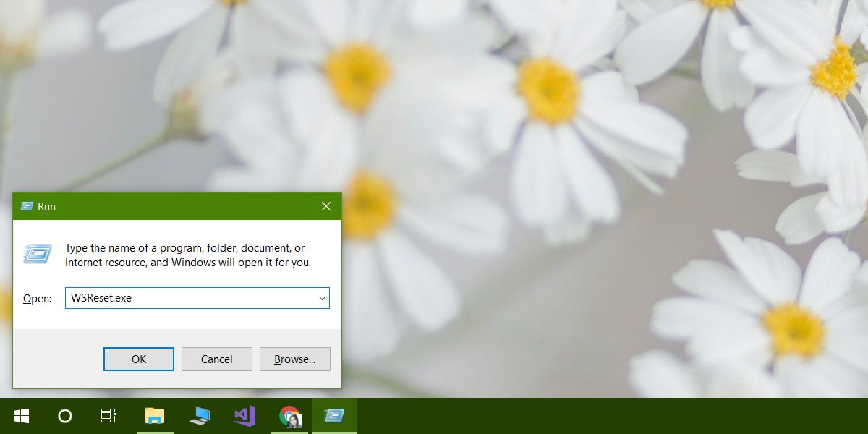
Task: Open the Windows Start menu
Action: pos(22,416)
